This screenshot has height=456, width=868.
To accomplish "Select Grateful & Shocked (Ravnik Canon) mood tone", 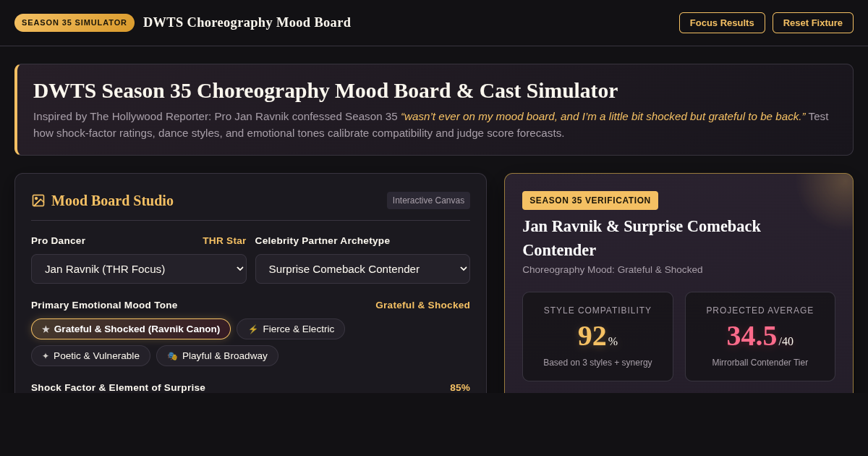I will click(131, 329).
